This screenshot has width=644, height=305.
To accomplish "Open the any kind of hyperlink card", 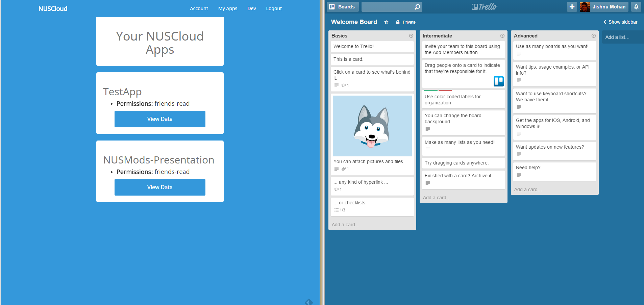I will [372, 186].
